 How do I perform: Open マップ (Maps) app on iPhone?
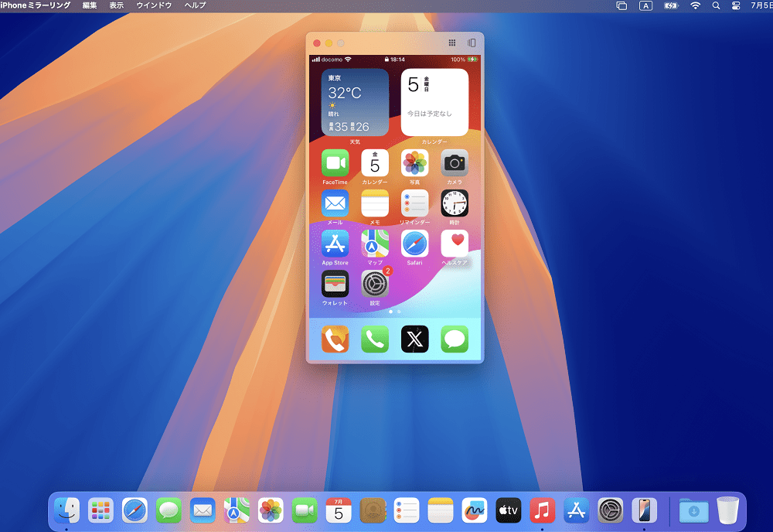(375, 244)
